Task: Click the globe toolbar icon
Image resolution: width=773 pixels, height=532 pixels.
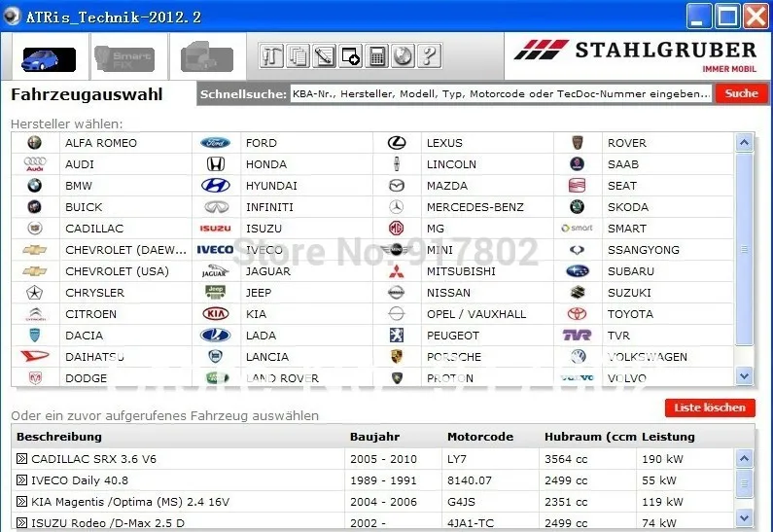Action: point(403,55)
